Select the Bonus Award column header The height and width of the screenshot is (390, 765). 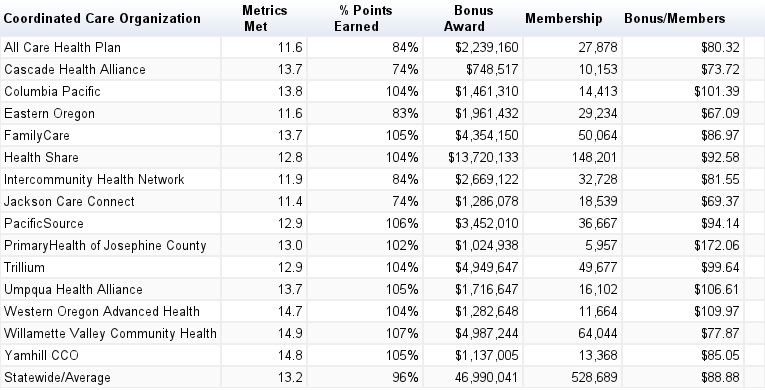click(x=473, y=19)
